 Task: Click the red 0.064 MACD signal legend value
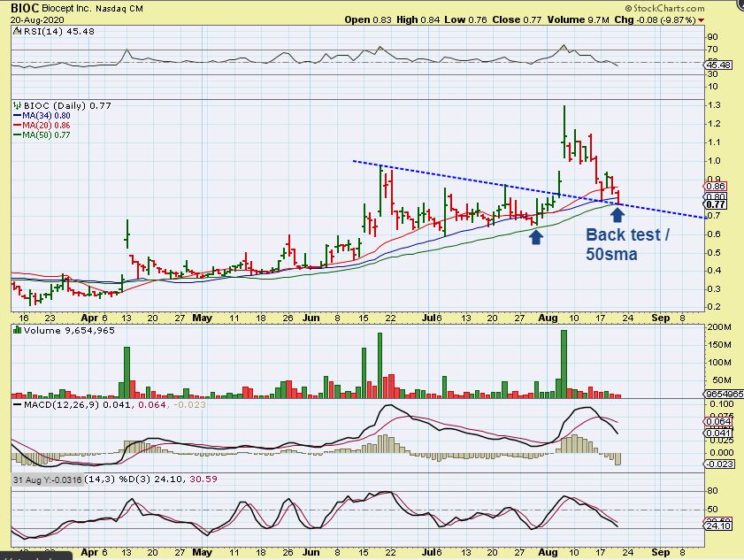click(152, 405)
